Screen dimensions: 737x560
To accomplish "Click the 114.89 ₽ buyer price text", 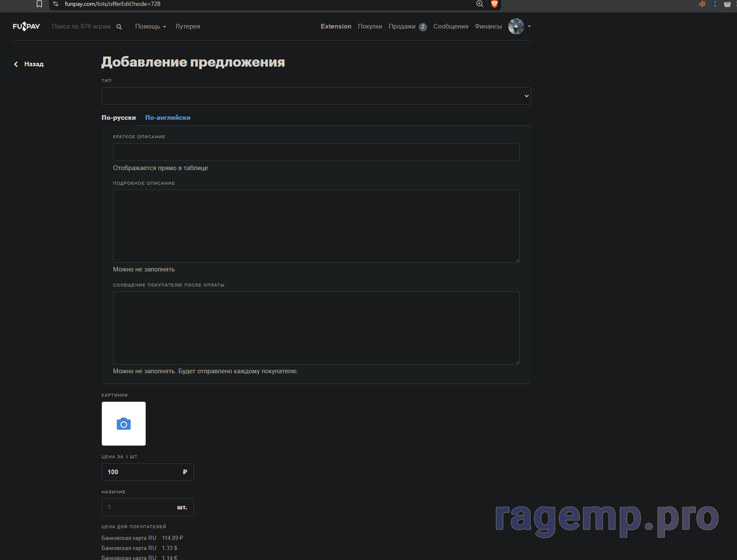I will (173, 538).
